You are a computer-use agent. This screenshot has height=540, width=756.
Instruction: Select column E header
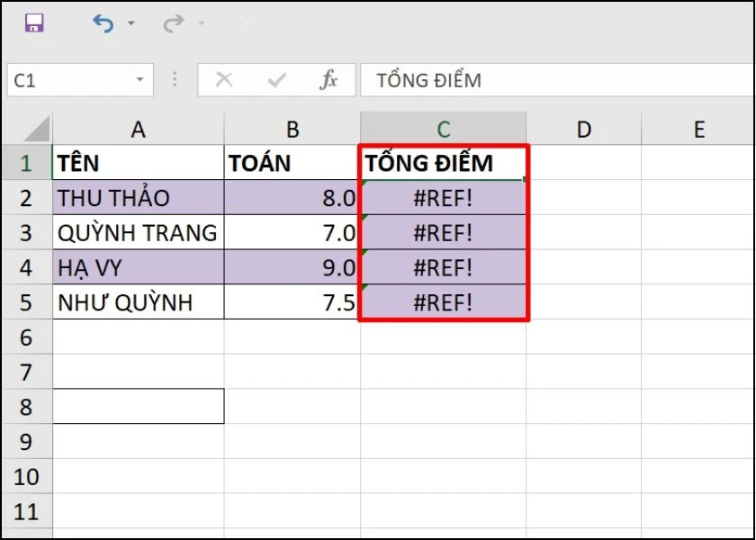(x=698, y=130)
